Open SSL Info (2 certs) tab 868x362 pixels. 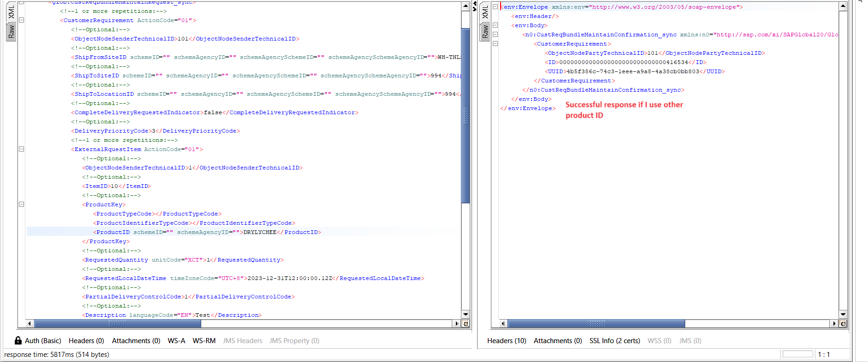614,341
